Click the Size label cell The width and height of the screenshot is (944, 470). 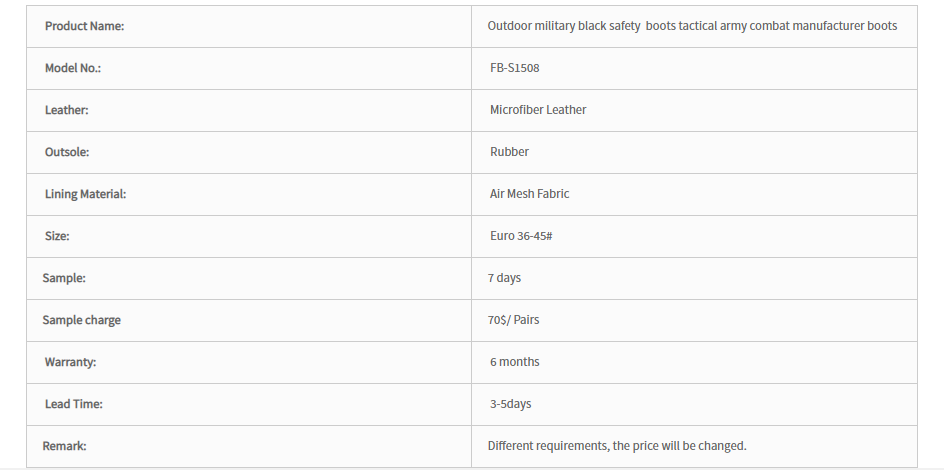[x=249, y=237]
